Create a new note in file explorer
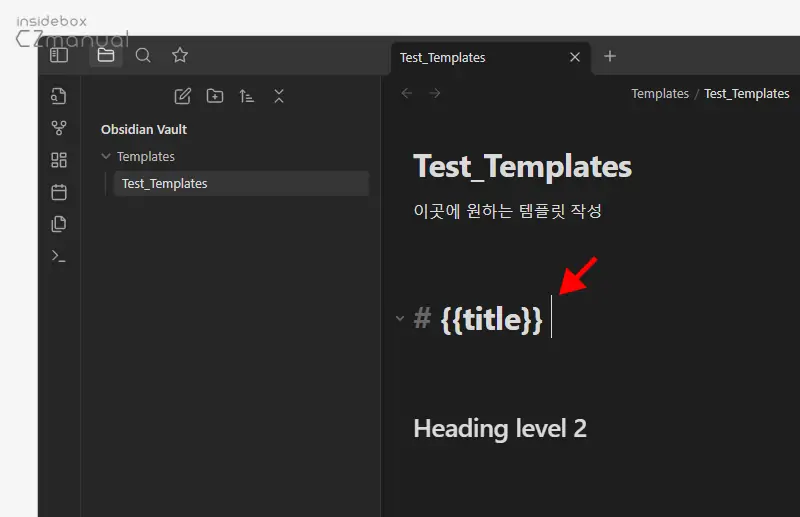The width and height of the screenshot is (800, 517). [x=182, y=96]
